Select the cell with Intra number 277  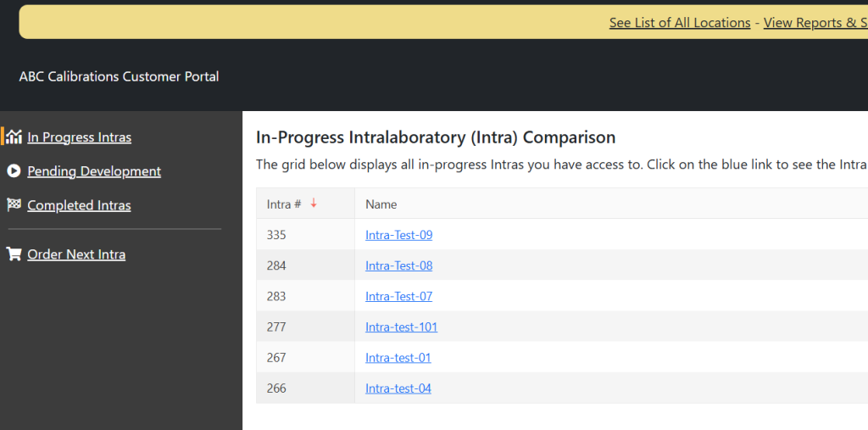[305, 327]
